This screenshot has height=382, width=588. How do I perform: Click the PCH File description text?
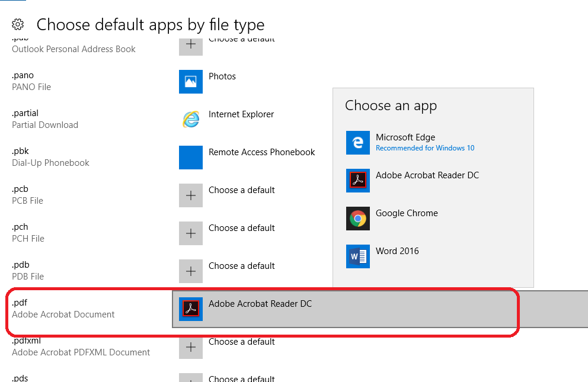click(x=28, y=239)
